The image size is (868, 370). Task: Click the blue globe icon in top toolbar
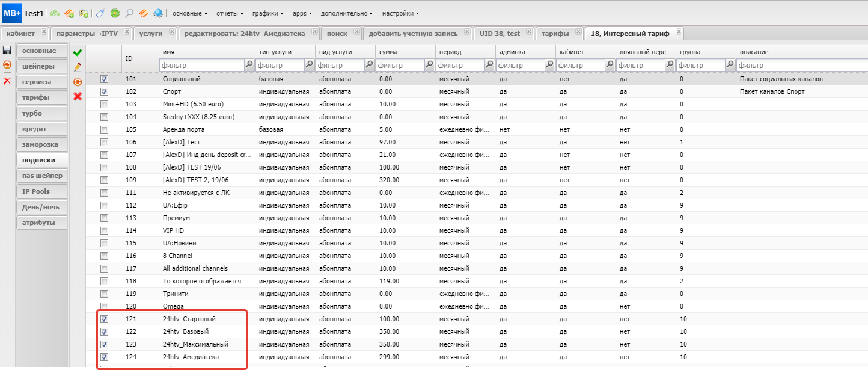(157, 13)
